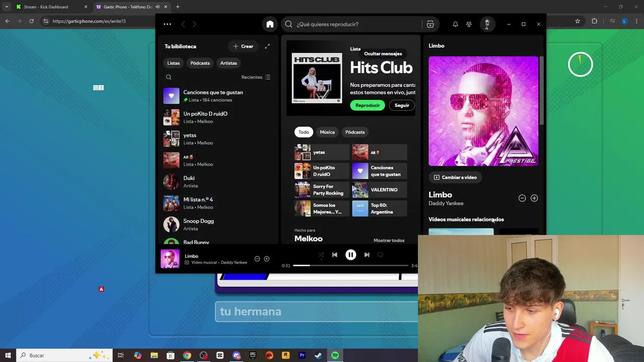
Task: Open the Limbo album art in the right panel
Action: tap(484, 111)
